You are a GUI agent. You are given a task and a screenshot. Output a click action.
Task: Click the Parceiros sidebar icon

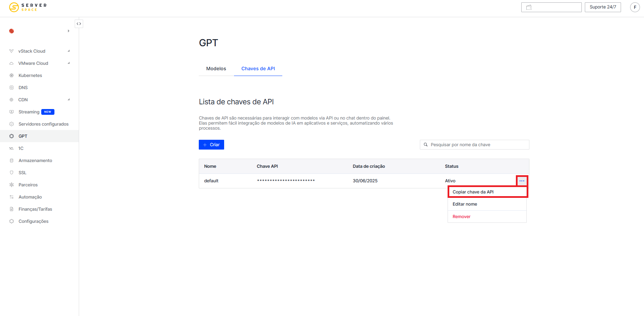click(x=11, y=185)
